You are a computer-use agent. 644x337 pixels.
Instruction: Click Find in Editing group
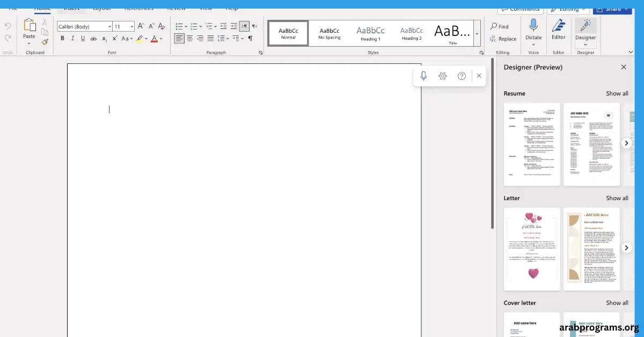tap(499, 26)
